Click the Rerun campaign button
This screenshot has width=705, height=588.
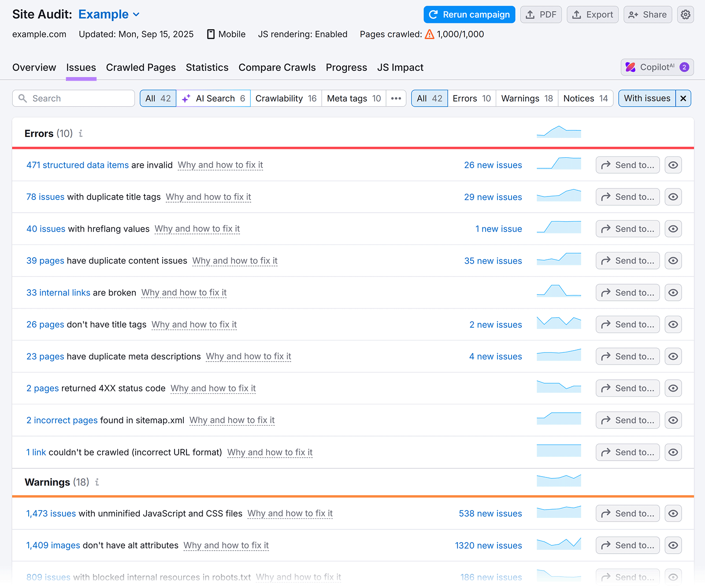pyautogui.click(x=469, y=14)
